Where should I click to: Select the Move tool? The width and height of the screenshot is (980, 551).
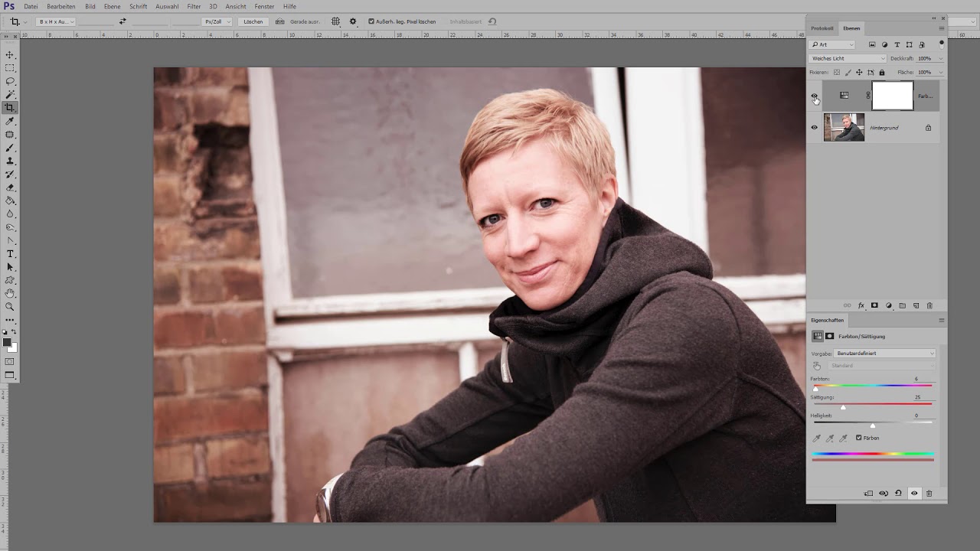pyautogui.click(x=10, y=55)
